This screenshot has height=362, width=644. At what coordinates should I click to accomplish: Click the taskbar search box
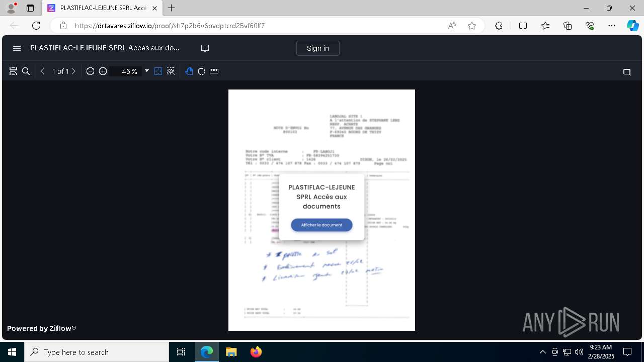(x=97, y=352)
